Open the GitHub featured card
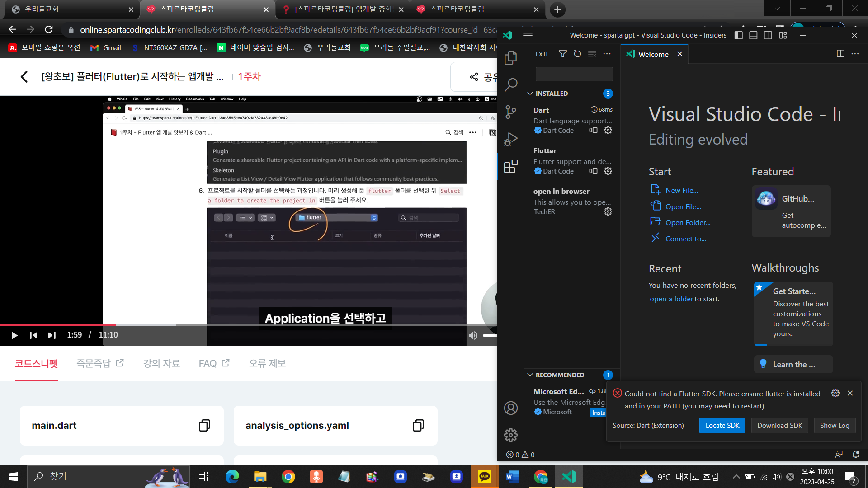The height and width of the screenshot is (488, 868). [x=791, y=211]
